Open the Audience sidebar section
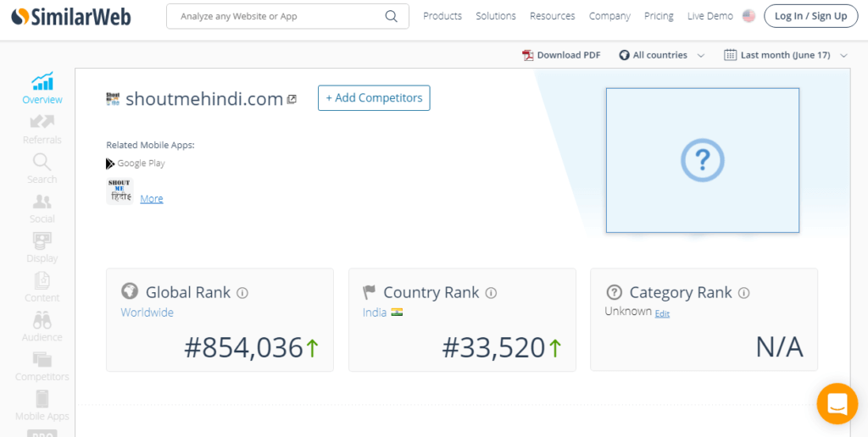Viewport: 868px width, 437px height. pyautogui.click(x=42, y=327)
